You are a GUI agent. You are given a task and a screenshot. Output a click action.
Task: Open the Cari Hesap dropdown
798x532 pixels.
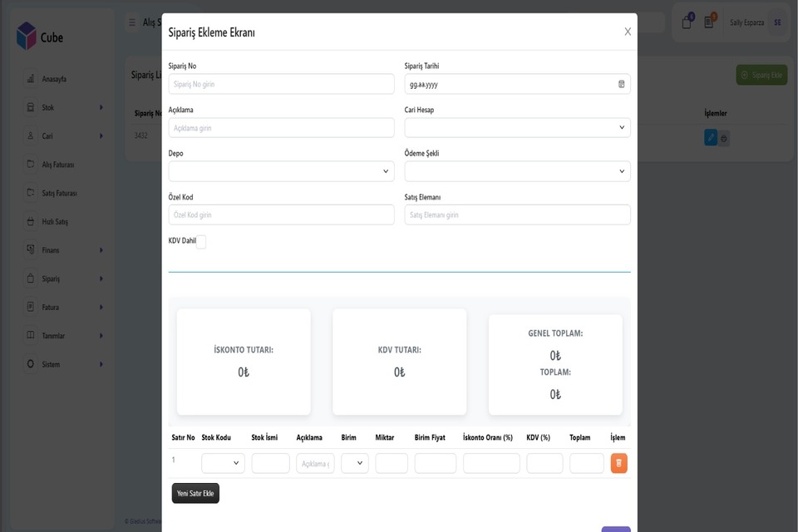pos(517,127)
